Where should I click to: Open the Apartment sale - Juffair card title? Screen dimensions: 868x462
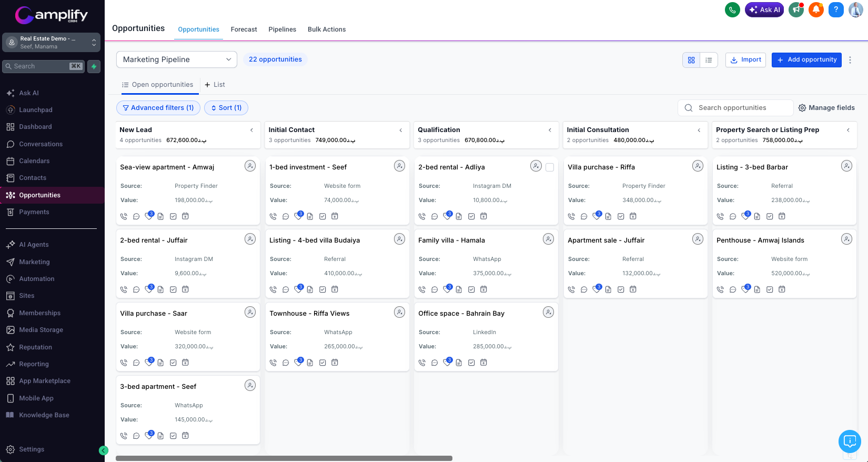tap(606, 240)
